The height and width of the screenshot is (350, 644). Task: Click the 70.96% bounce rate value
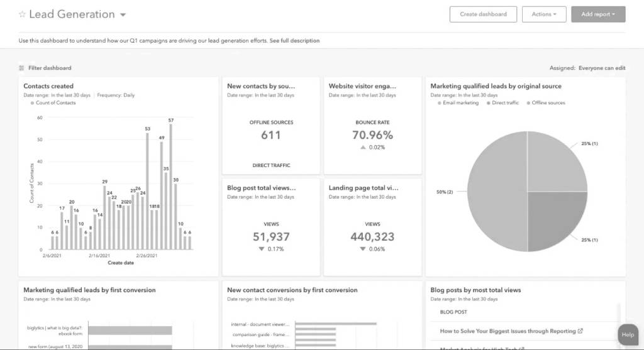pyautogui.click(x=372, y=135)
